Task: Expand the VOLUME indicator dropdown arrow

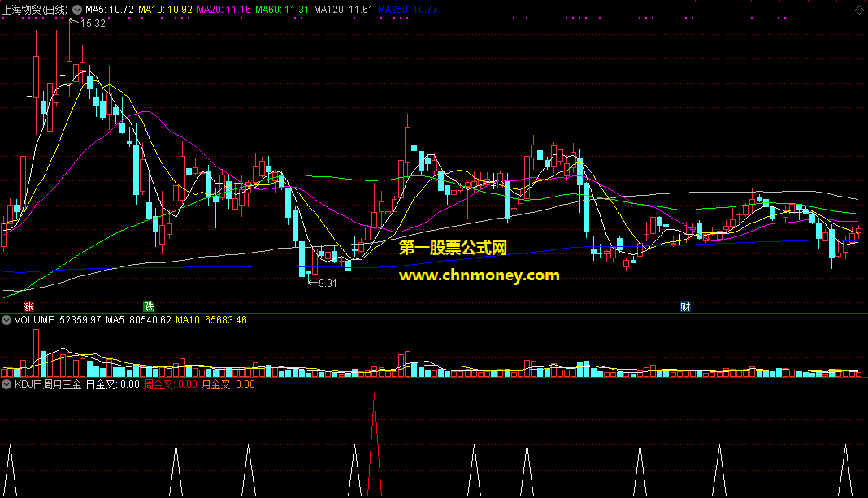Action: click(x=7, y=320)
